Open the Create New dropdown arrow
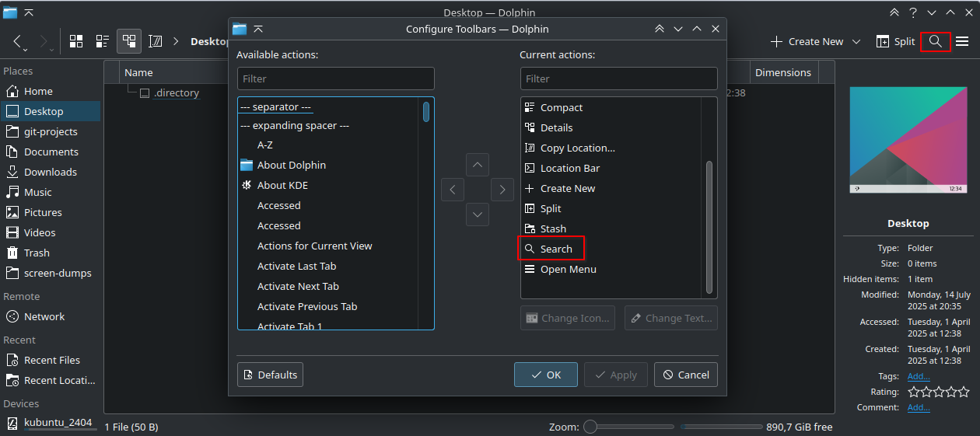The height and width of the screenshot is (436, 980). [856, 41]
